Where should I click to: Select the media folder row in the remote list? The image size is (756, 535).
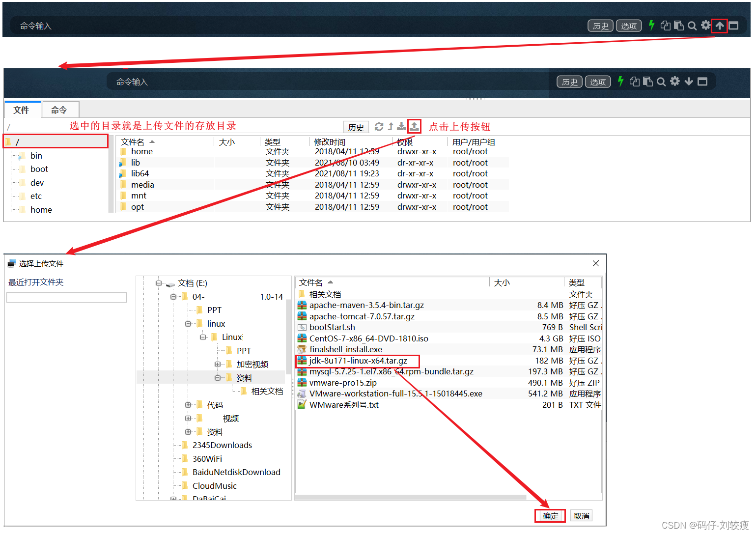click(x=313, y=185)
